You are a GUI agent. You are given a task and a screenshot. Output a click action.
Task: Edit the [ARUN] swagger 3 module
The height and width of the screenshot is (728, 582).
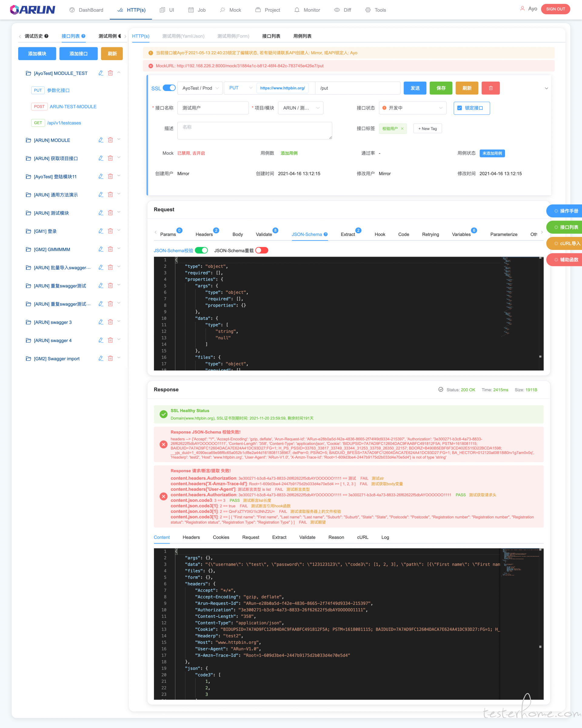[101, 322]
